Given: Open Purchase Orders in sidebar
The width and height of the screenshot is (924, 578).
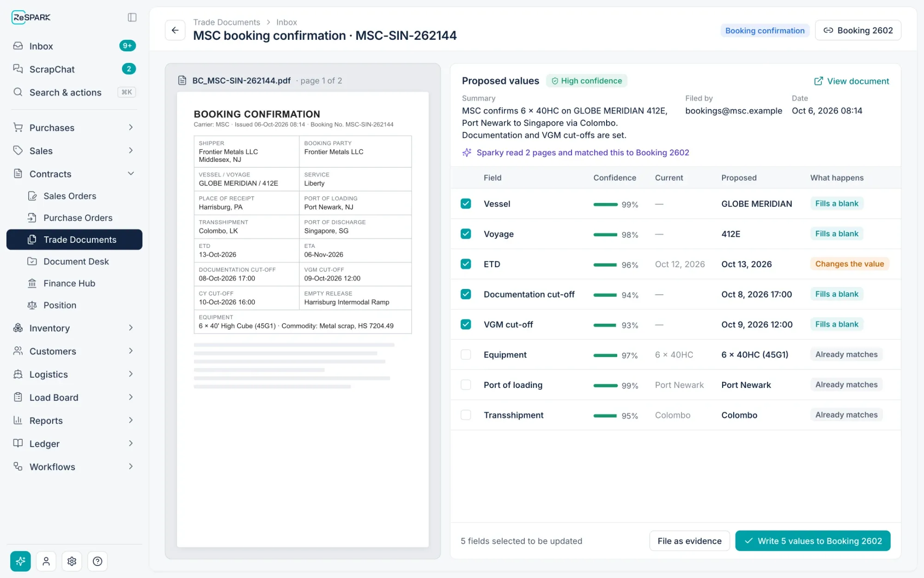Looking at the screenshot, I should (x=74, y=218).
